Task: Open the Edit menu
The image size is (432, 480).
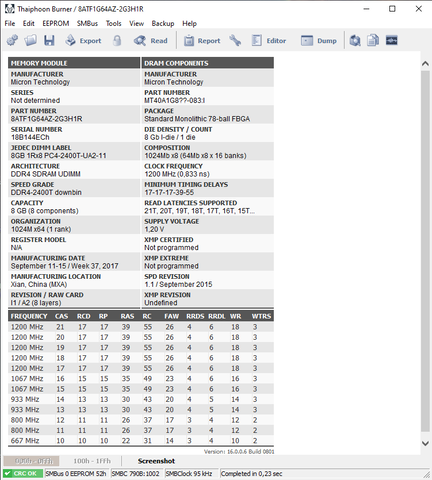Action: point(29,23)
